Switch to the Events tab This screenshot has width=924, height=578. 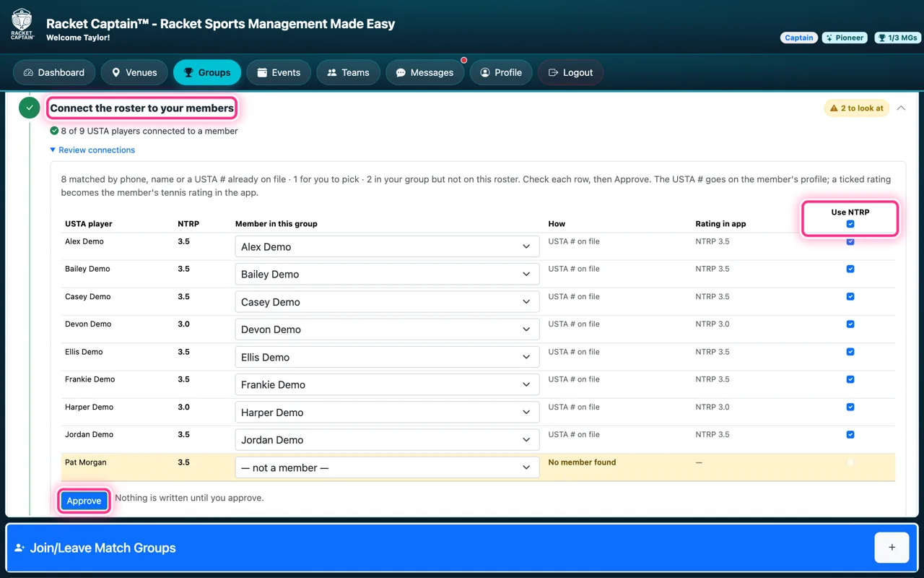[279, 72]
